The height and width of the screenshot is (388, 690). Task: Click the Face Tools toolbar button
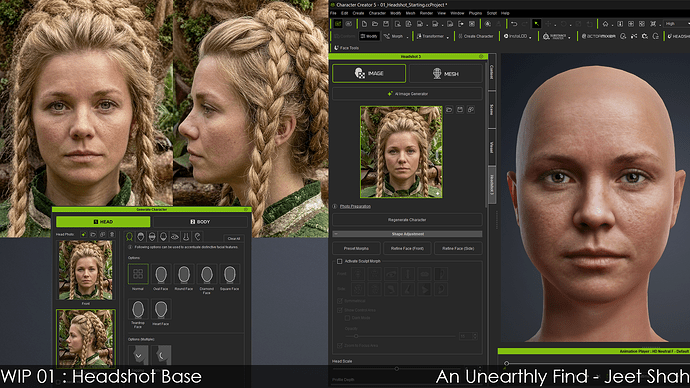(x=346, y=48)
